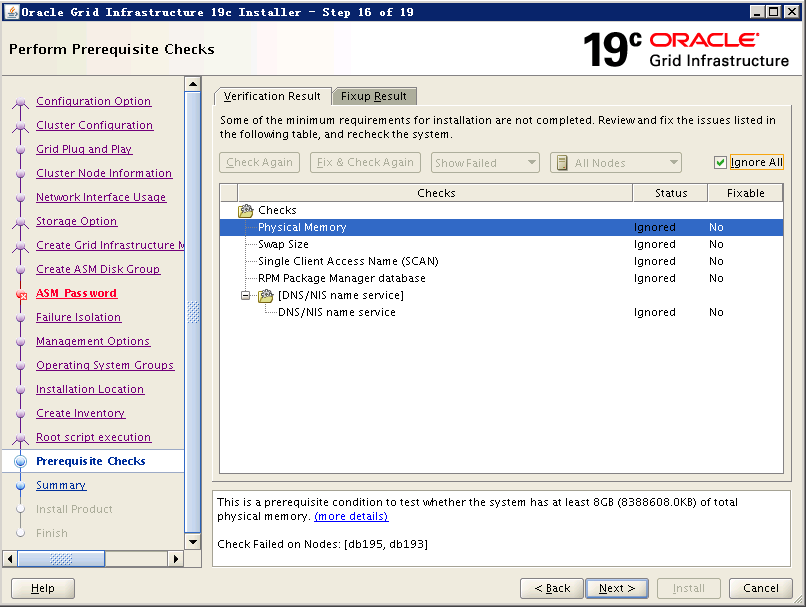Click the Next button
806x607 pixels.
[617, 588]
